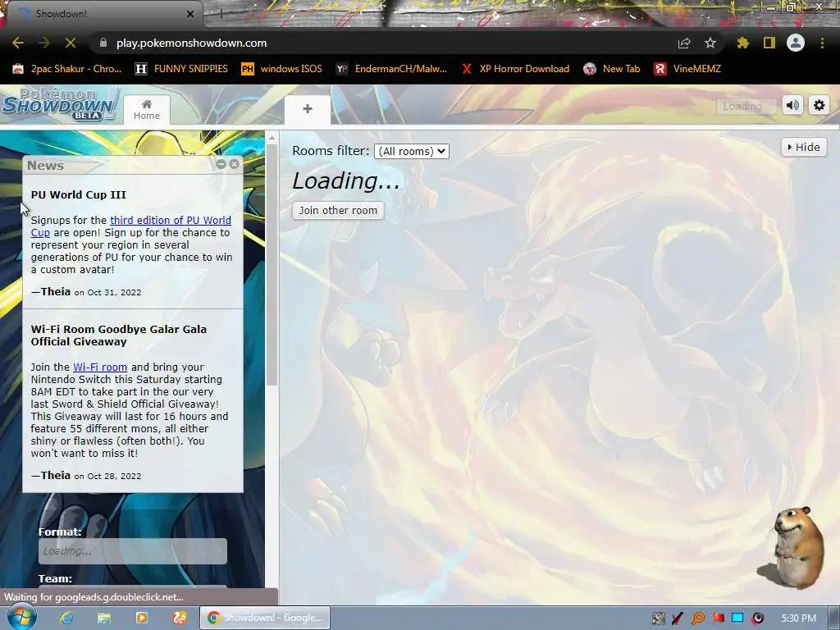Click the PU World Cup III headline
The width and height of the screenshot is (840, 630).
(78, 194)
